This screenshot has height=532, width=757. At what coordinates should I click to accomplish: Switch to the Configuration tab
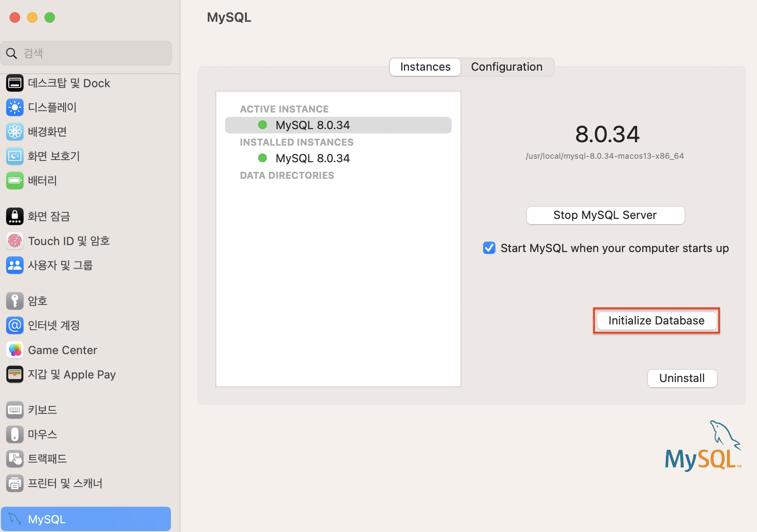pyautogui.click(x=507, y=67)
